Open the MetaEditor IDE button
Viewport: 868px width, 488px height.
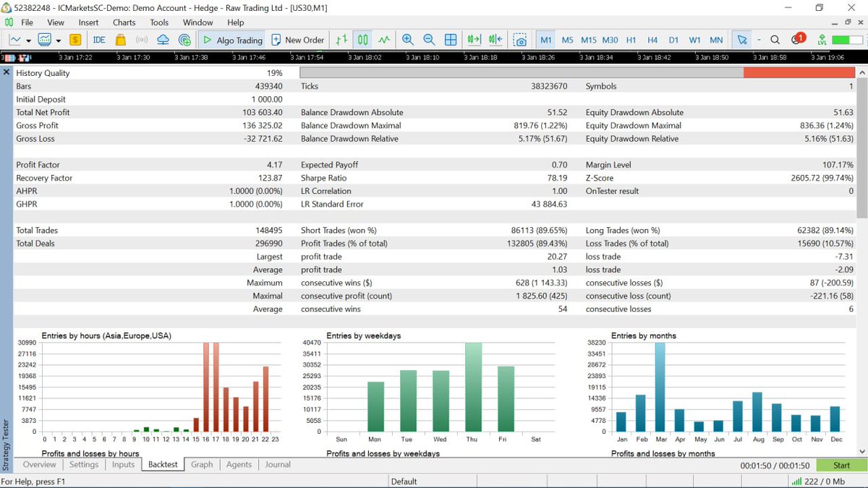click(x=99, y=40)
